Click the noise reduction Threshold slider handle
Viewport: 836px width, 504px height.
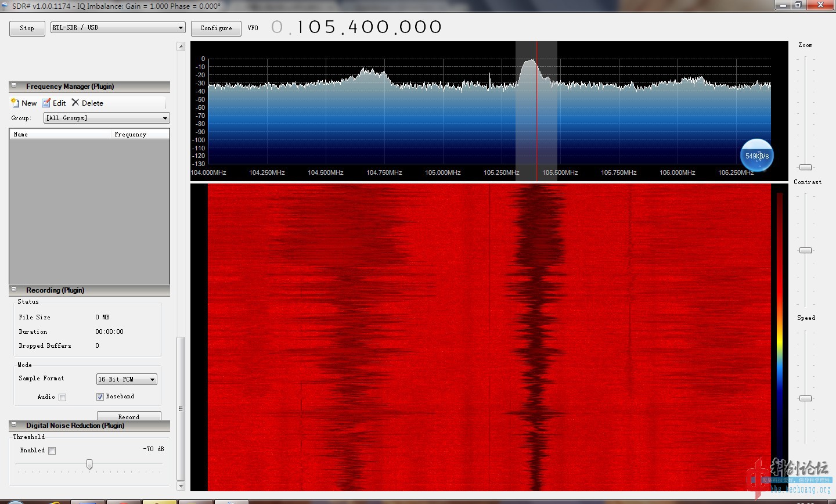(x=89, y=464)
